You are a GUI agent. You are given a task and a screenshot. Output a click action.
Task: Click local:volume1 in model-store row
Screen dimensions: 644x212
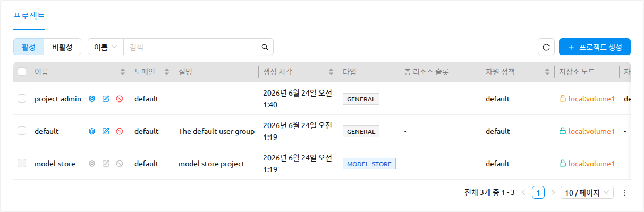pos(591,164)
